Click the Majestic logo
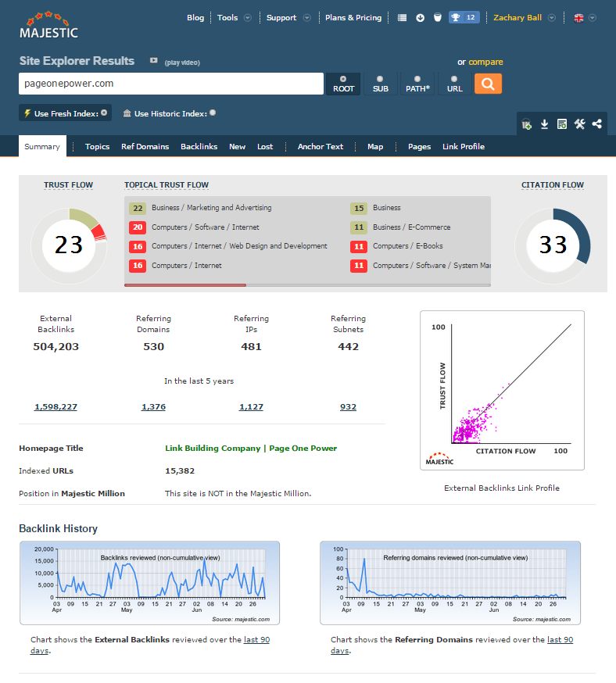Screen dimensions: 616x683 (x=48, y=25)
